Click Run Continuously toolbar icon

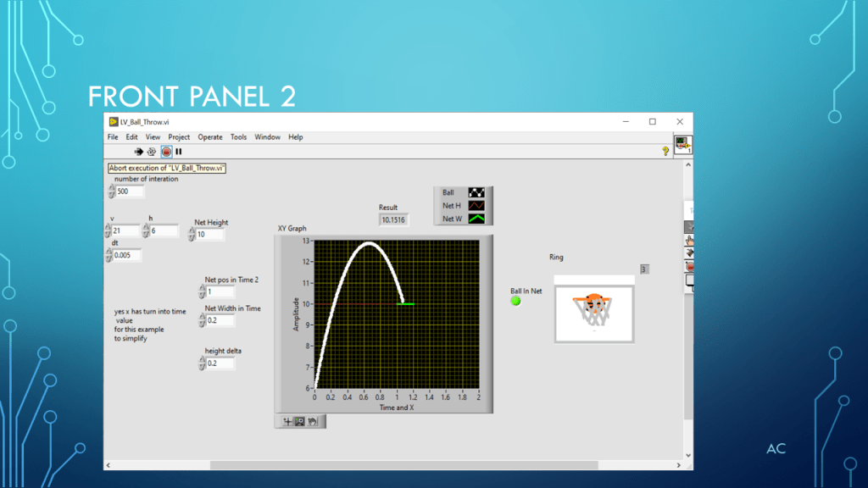pos(151,152)
